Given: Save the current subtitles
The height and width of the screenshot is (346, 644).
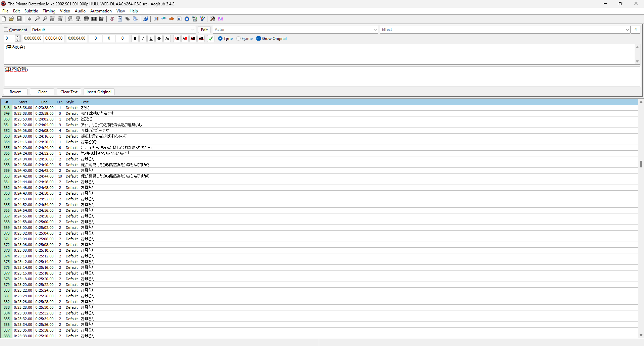Looking at the screenshot, I should pyautogui.click(x=19, y=19).
